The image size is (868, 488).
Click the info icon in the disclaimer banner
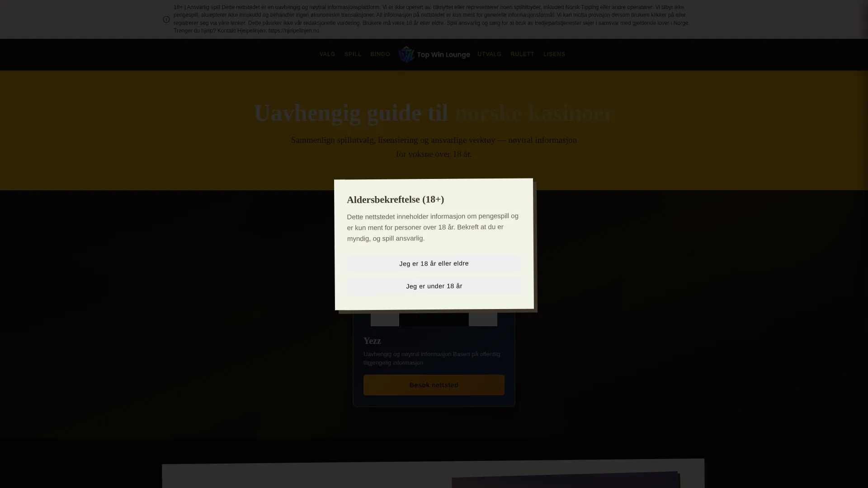[166, 19]
